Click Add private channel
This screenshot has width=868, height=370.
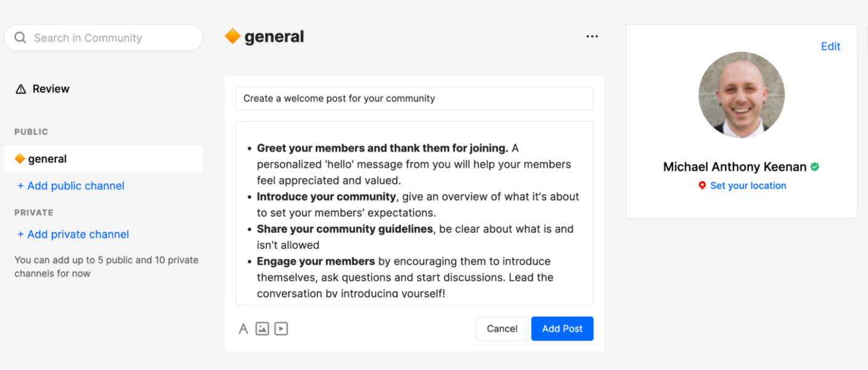point(73,234)
